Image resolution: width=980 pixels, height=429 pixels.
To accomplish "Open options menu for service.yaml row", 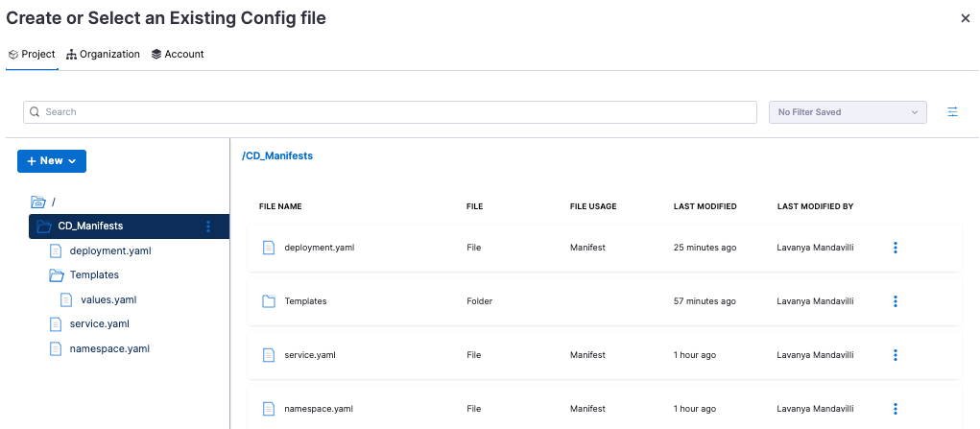I will (x=895, y=355).
